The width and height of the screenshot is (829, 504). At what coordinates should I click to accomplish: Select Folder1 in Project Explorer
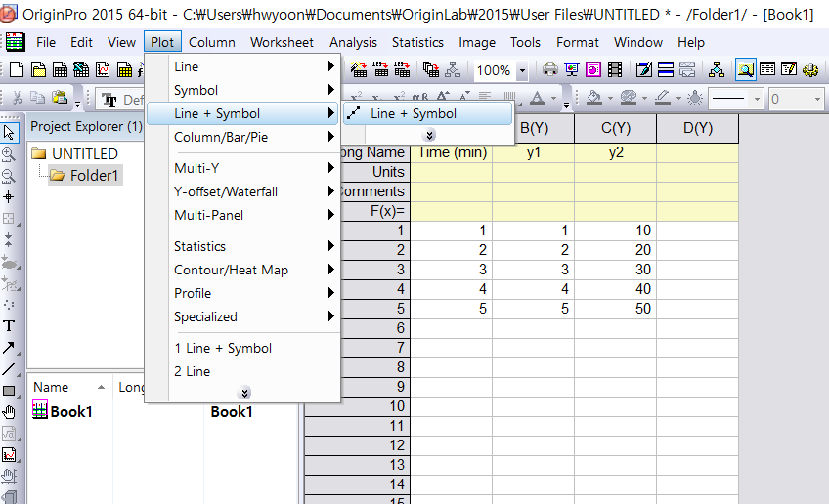click(x=86, y=175)
